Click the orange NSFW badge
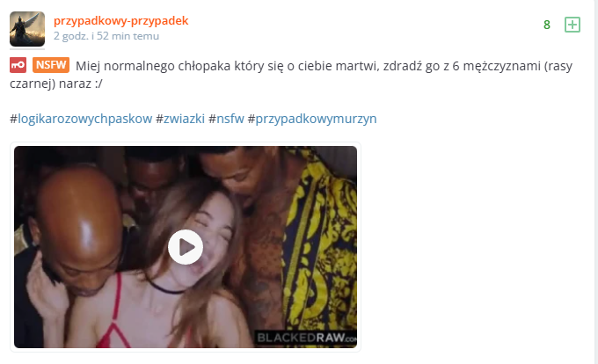The width and height of the screenshot is (598, 364). click(51, 65)
